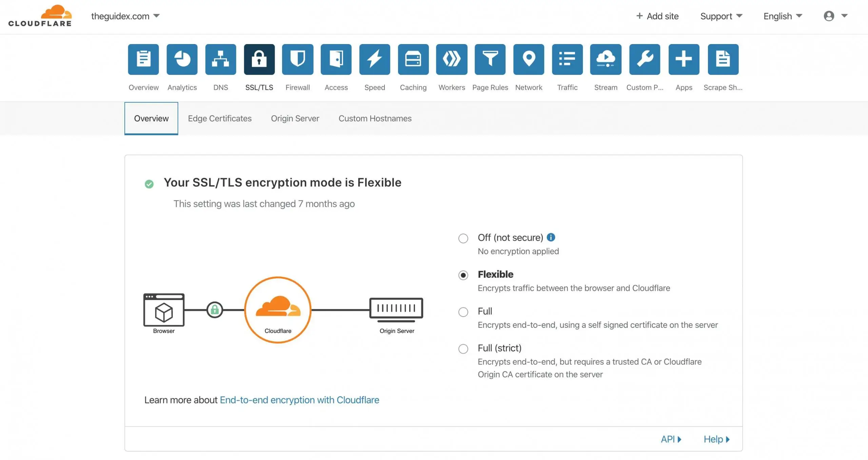This screenshot has width=868, height=460.
Task: Select the Full encryption radio button
Action: 463,312
